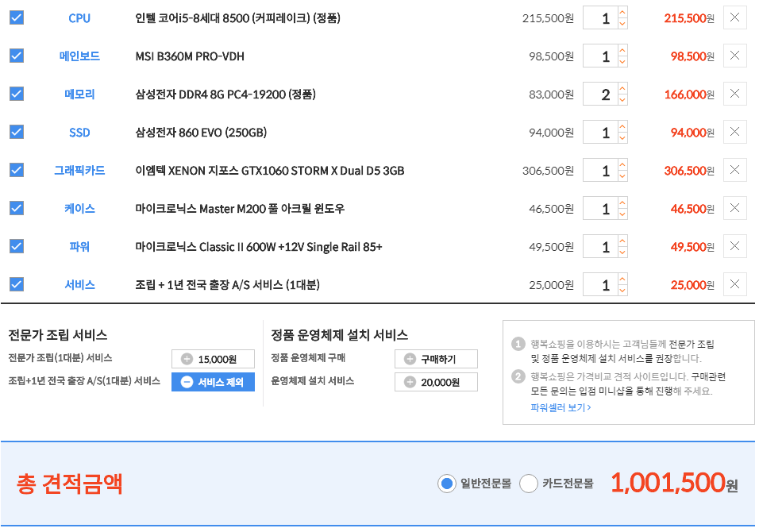Screen dimensions: 759x532
Task: Click product name 마이크로닉스 Classic II 600W
Action: point(259,246)
